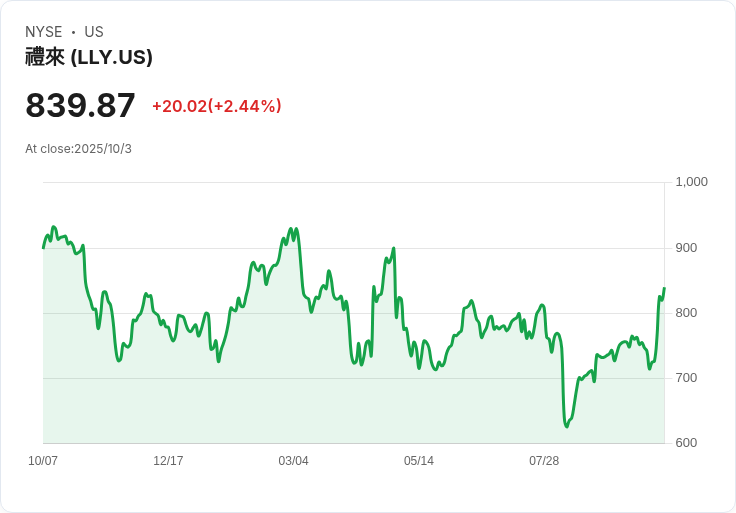
Task: Click the US market label
Action: click(x=94, y=32)
